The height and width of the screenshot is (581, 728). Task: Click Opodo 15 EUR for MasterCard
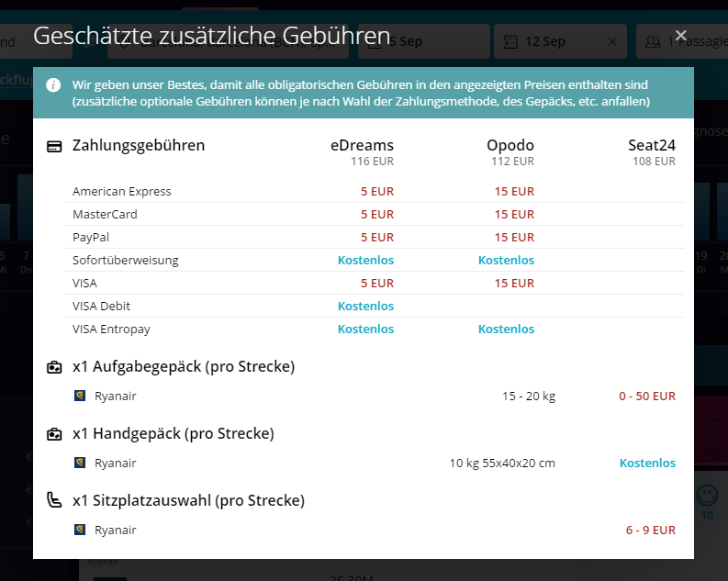pos(514,214)
